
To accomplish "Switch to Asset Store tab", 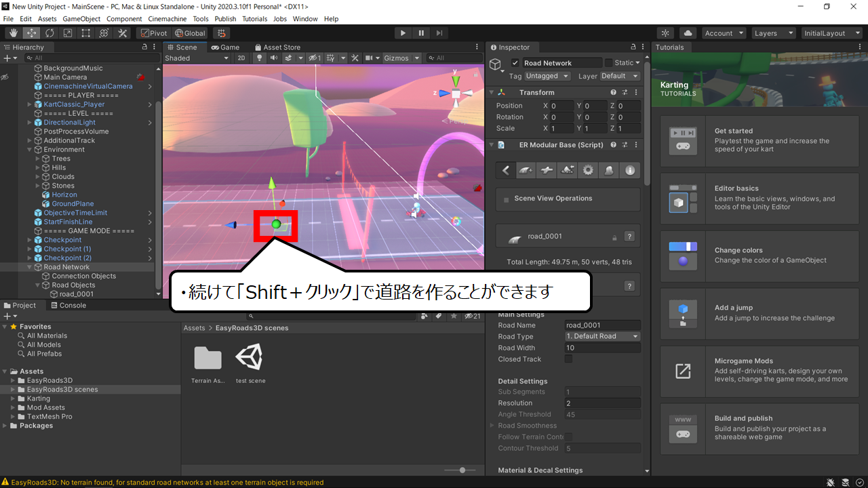I will point(277,47).
